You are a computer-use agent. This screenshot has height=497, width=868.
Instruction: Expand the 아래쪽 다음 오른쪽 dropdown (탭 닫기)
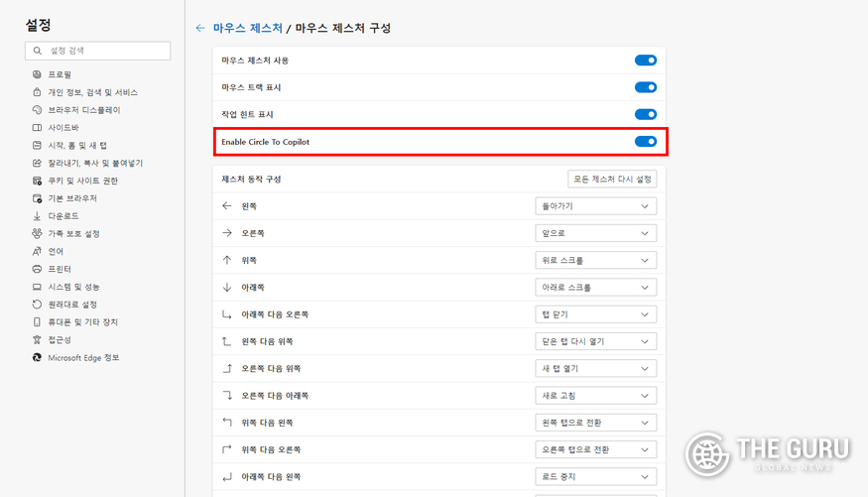(594, 314)
